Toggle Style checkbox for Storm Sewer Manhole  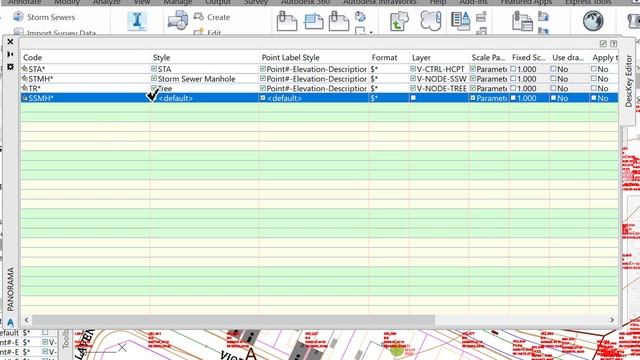click(154, 78)
